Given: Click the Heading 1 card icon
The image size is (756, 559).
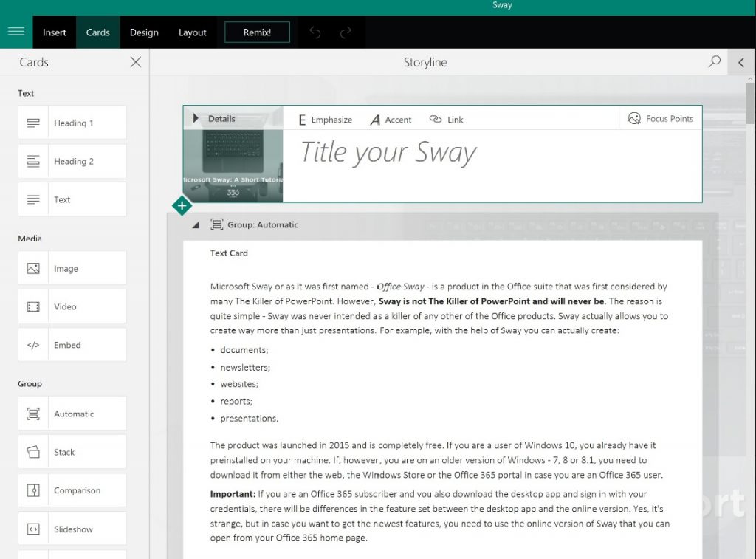Looking at the screenshot, I should 33,123.
